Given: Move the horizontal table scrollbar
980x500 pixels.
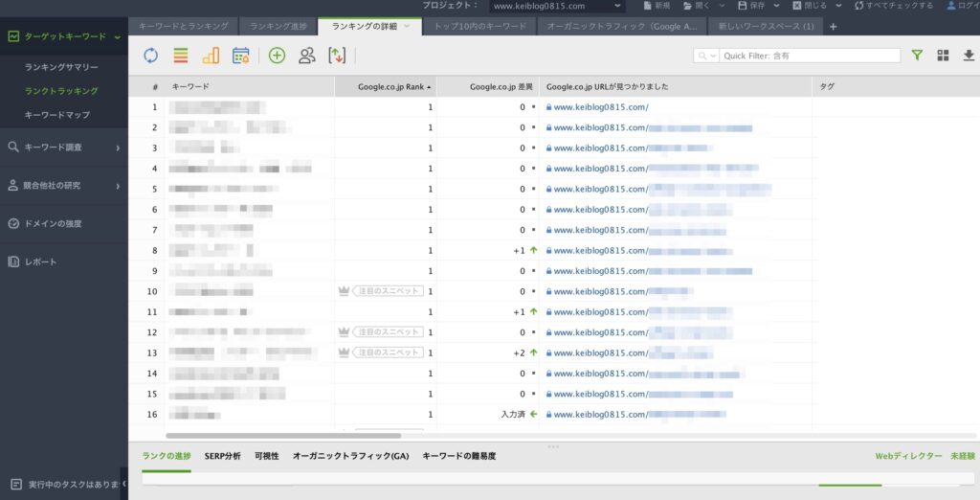Looking at the screenshot, I should pos(283,436).
